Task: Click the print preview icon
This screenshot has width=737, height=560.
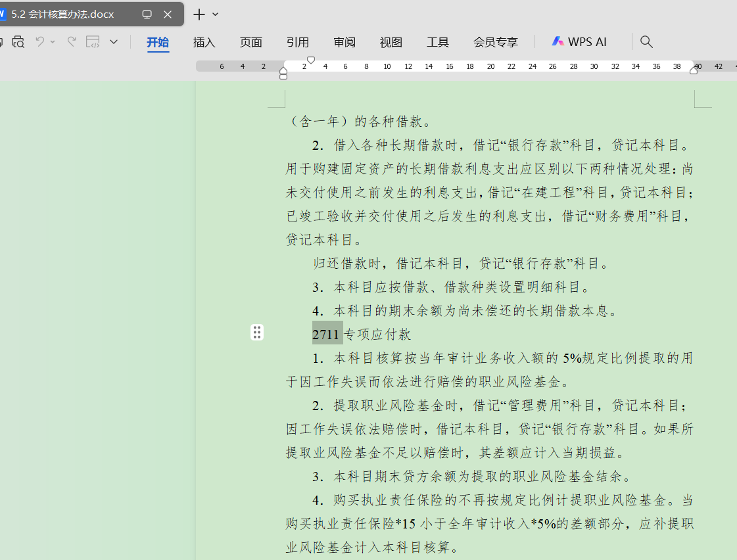Action: tap(18, 42)
